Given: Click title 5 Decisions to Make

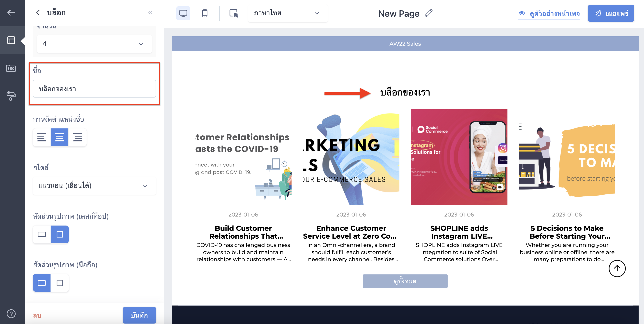Looking at the screenshot, I should [x=570, y=232].
